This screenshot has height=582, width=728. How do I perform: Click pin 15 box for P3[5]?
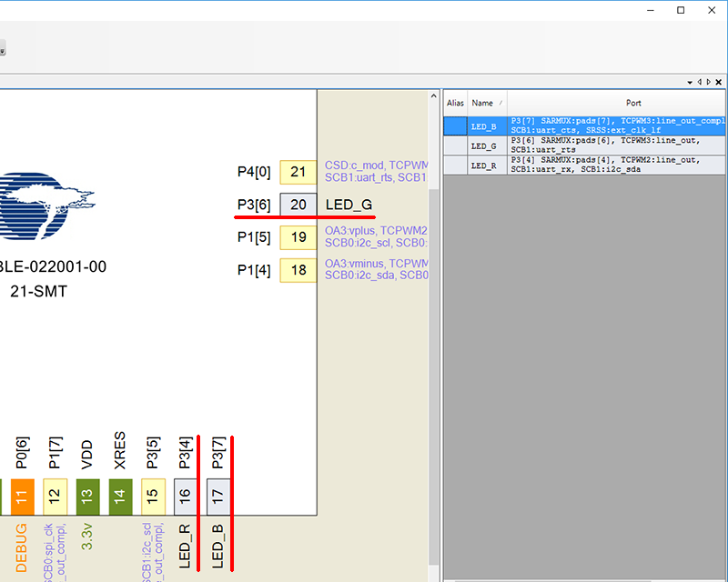pos(153,497)
